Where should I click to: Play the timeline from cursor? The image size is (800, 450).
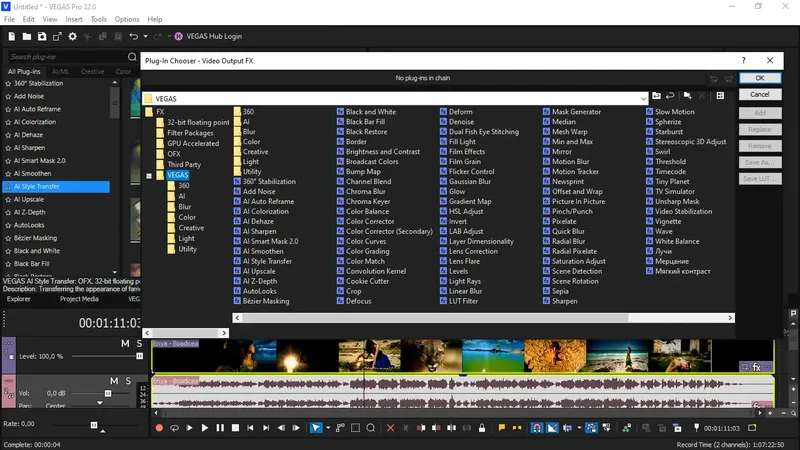pos(205,428)
